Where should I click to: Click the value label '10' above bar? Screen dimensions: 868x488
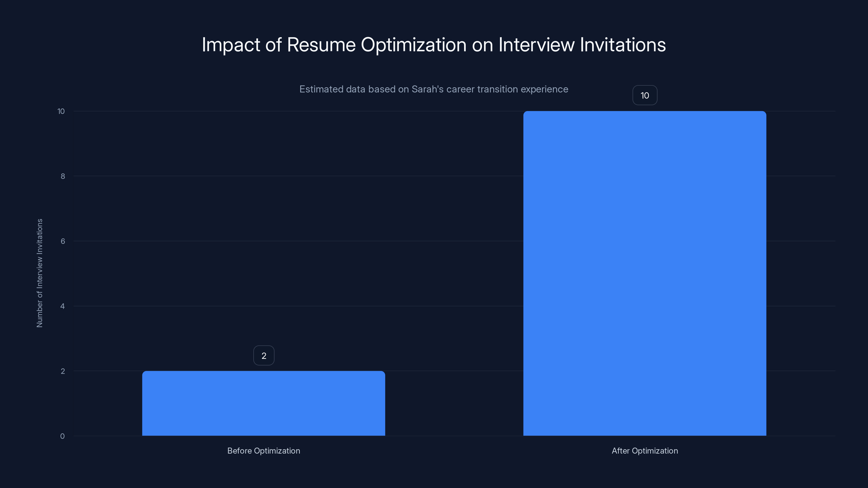tap(645, 95)
